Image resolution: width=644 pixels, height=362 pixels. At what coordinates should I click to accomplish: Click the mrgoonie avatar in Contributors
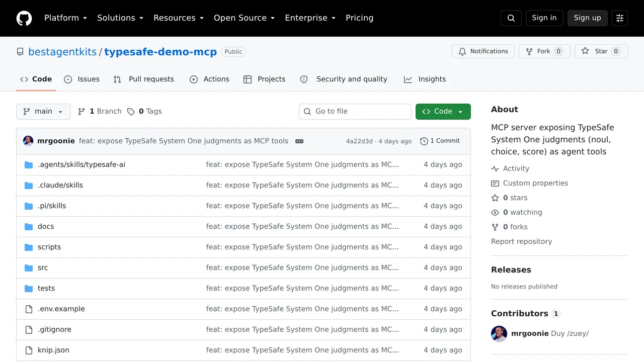pos(499,334)
